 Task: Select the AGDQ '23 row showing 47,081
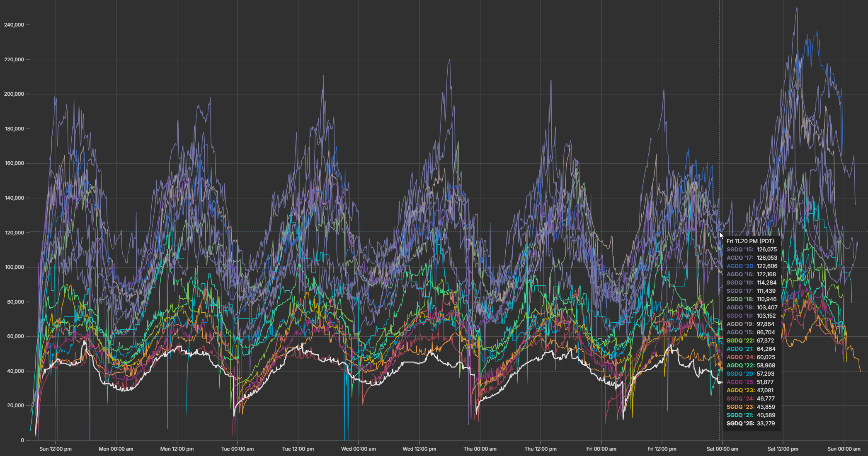[x=751, y=390]
